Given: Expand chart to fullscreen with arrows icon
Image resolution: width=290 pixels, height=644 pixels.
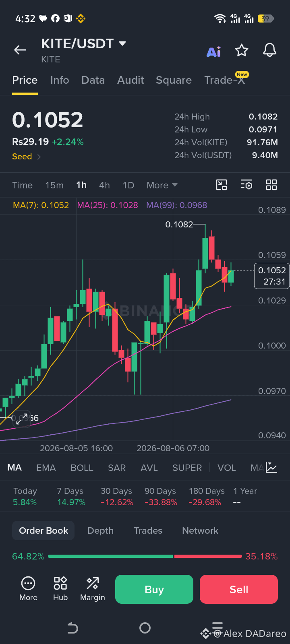Looking at the screenshot, I should point(22,419).
